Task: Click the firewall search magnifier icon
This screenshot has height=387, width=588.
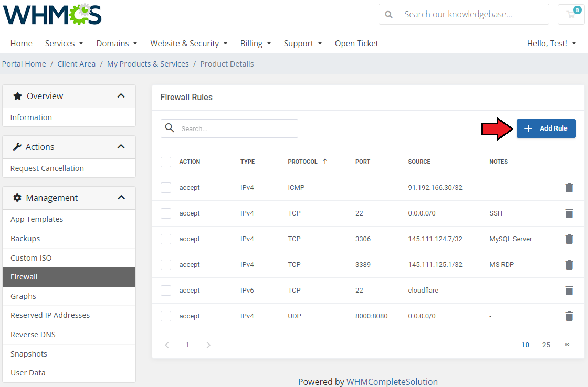Action: (x=170, y=128)
